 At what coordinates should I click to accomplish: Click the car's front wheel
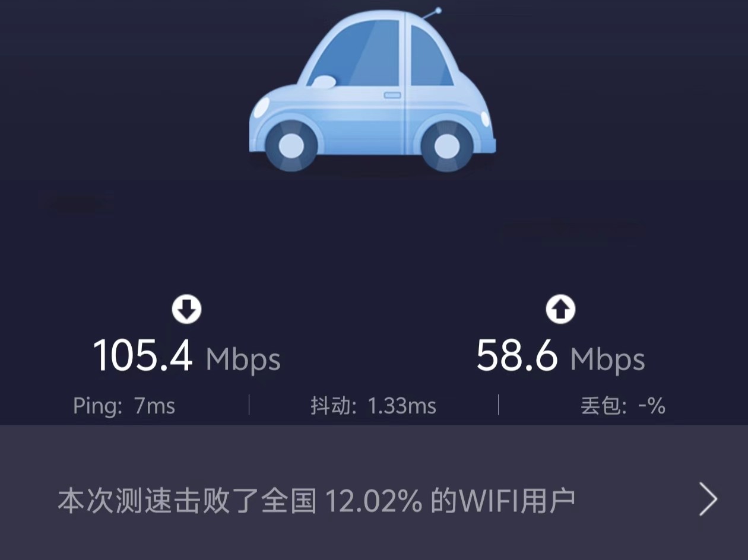[x=291, y=145]
